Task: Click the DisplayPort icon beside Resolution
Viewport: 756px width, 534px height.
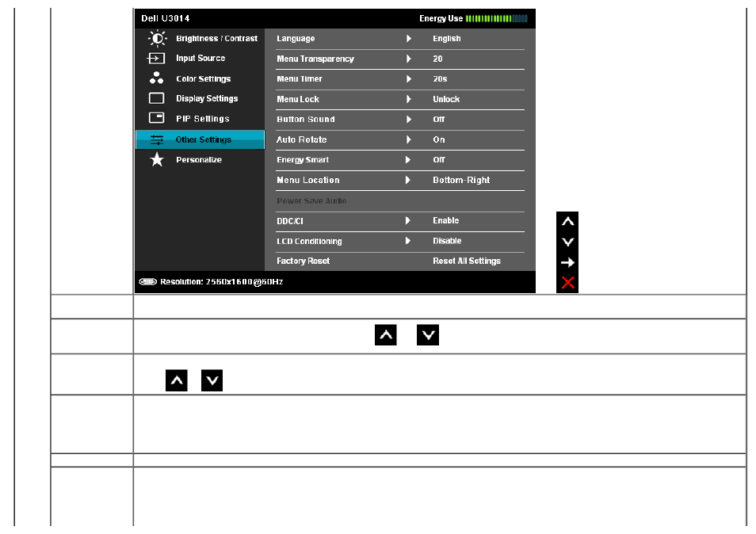Action: [x=147, y=281]
